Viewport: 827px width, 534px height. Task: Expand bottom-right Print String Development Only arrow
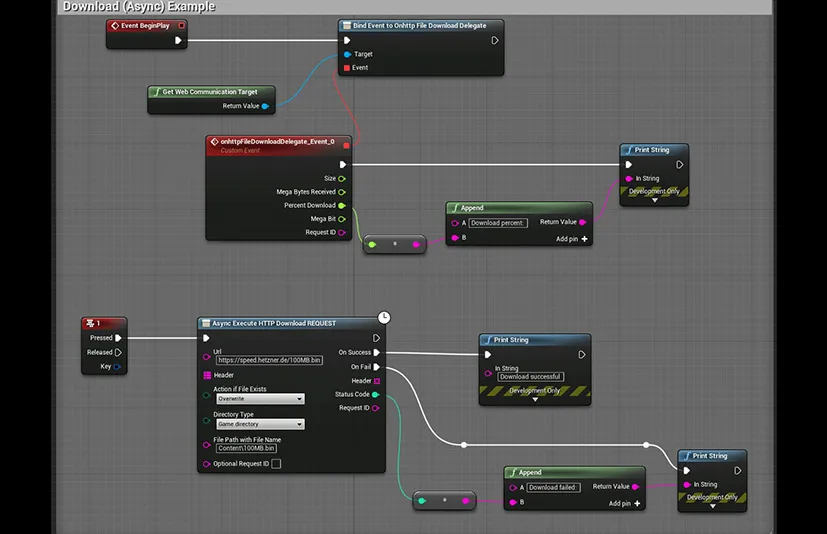pos(713,506)
